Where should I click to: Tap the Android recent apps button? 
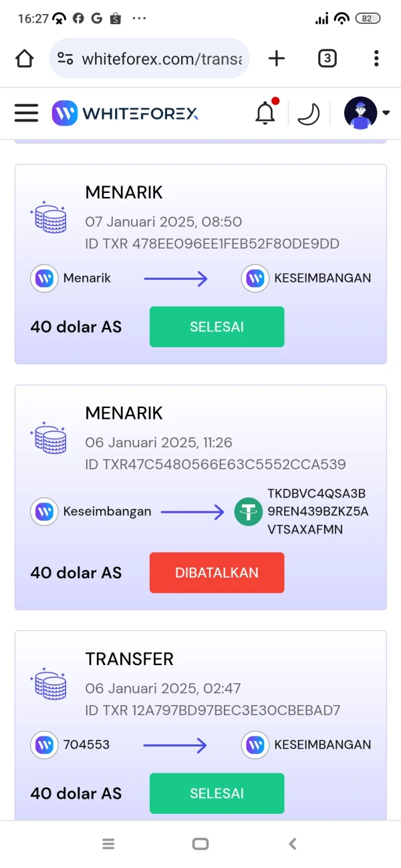(108, 843)
